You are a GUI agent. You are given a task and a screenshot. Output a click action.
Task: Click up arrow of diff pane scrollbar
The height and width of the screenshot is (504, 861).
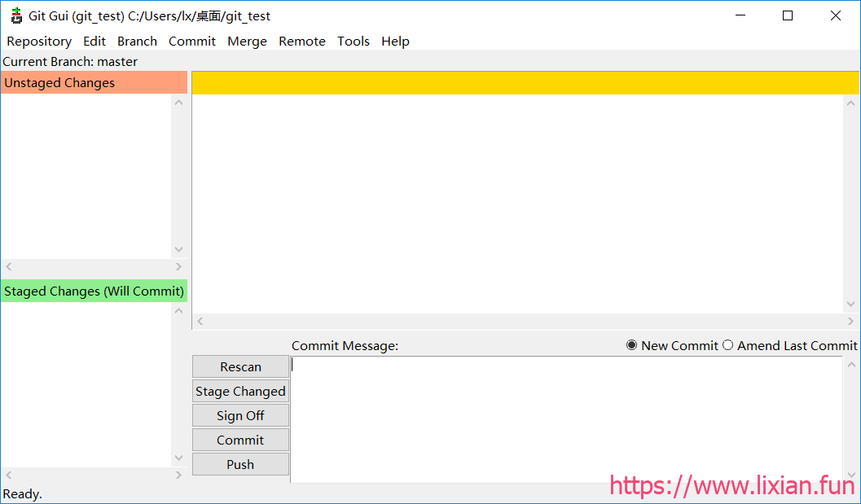point(851,103)
